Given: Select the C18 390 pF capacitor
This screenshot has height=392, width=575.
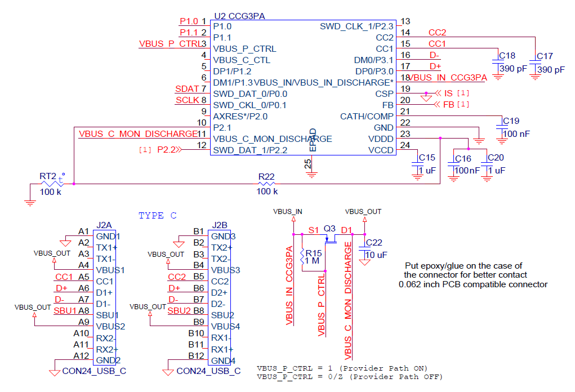Looking at the screenshot, I should pos(497,63).
